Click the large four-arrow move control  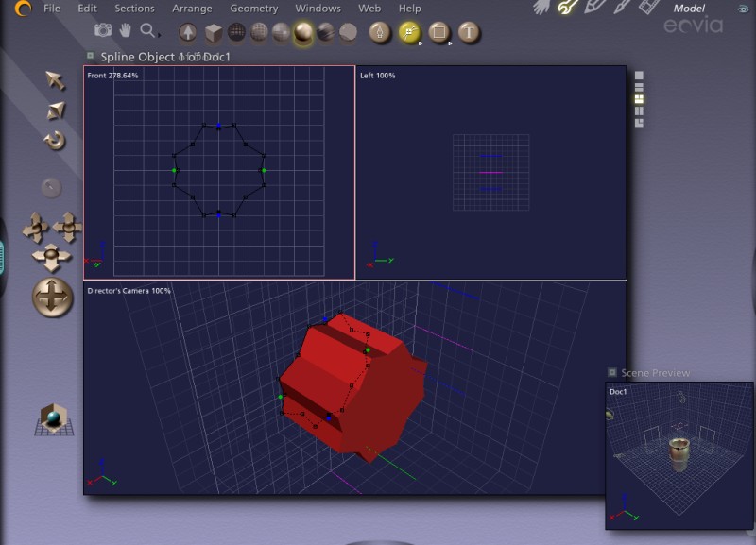[x=52, y=298]
